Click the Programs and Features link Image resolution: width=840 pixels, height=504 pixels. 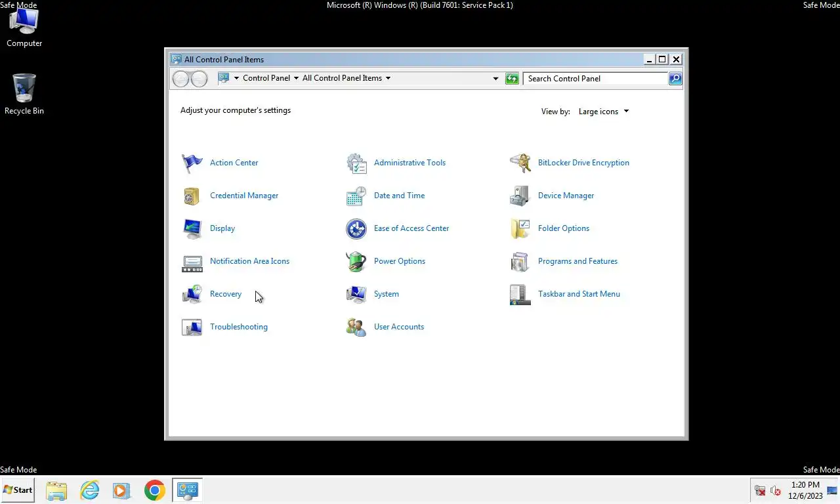pyautogui.click(x=577, y=261)
